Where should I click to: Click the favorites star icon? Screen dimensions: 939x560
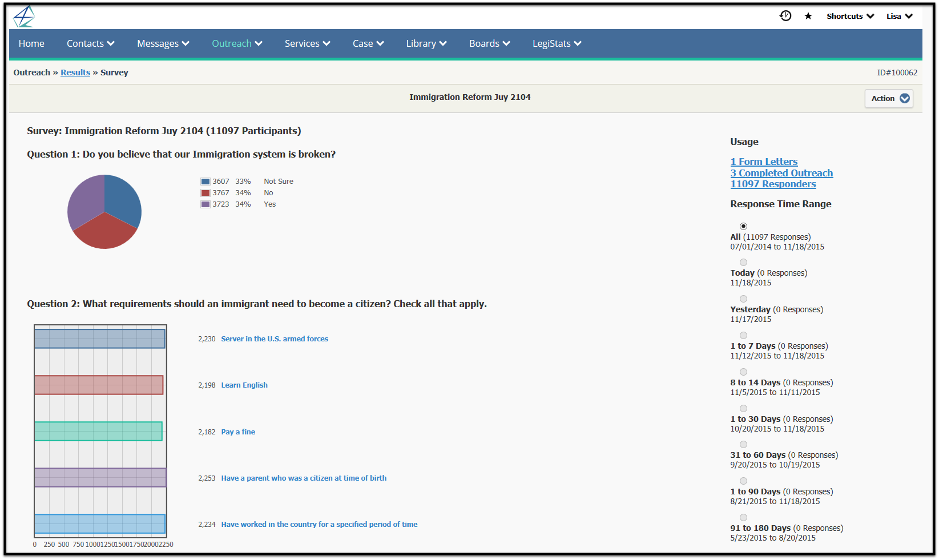coord(808,16)
